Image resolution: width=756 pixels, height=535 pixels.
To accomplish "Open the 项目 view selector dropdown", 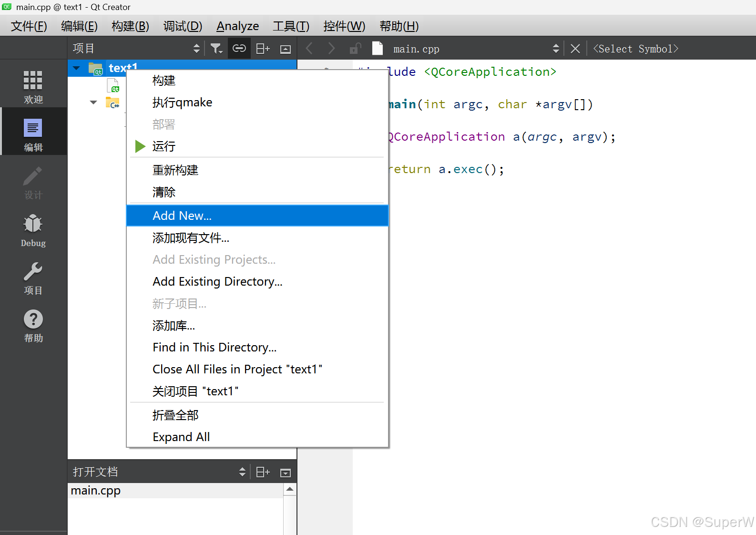I will (137, 49).
